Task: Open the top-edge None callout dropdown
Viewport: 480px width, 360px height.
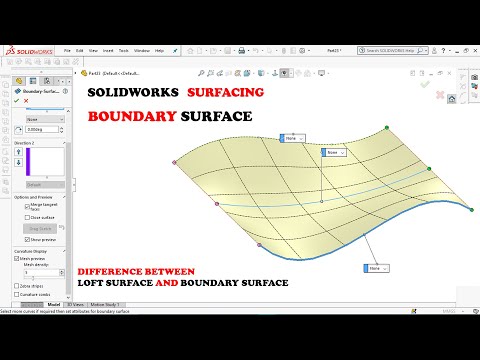Action: pos(293,138)
